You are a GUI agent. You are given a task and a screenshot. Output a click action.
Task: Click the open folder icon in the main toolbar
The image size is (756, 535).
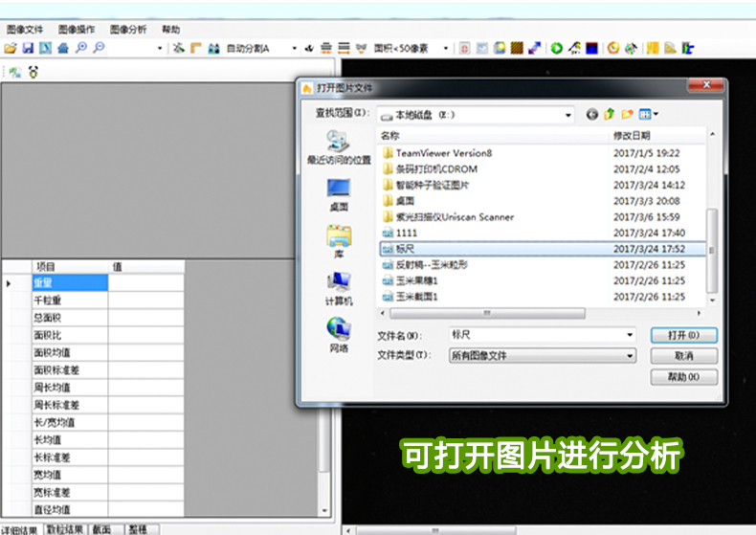pyautogui.click(x=11, y=48)
